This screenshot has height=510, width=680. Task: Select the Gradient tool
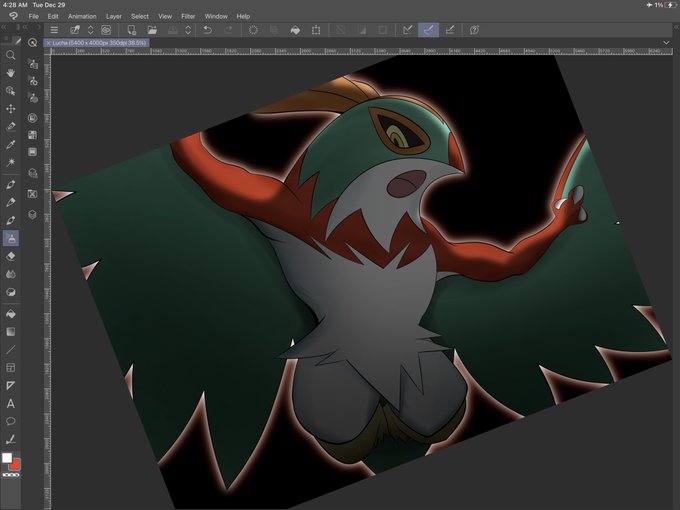10,332
